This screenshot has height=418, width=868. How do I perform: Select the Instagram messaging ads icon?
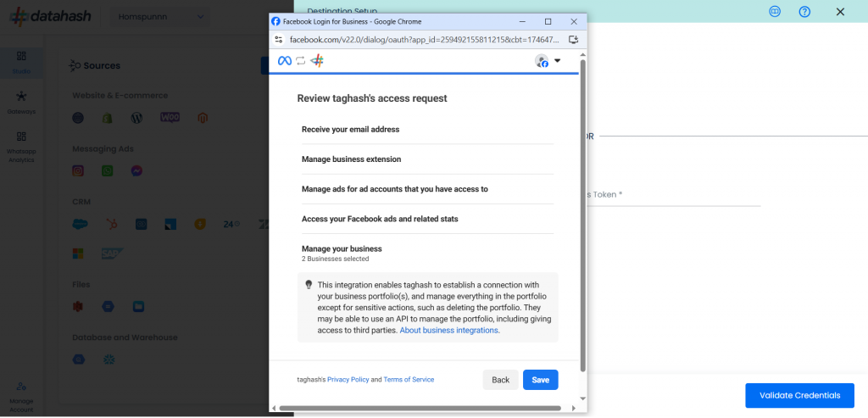pyautogui.click(x=78, y=171)
